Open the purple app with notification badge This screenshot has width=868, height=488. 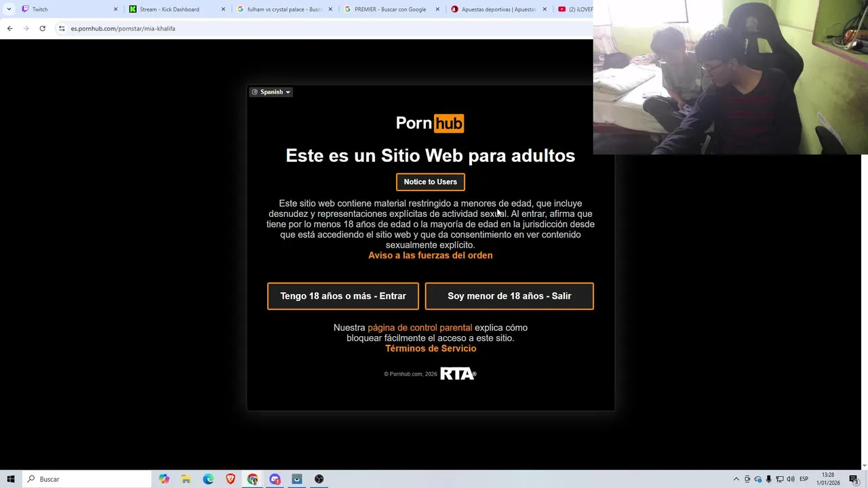(275, 479)
